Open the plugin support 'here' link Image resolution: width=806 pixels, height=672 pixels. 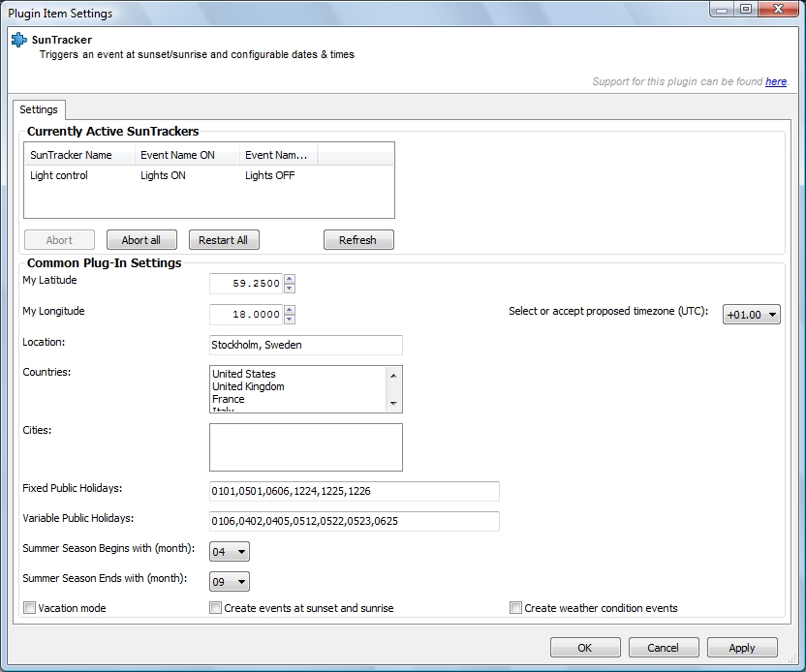776,81
